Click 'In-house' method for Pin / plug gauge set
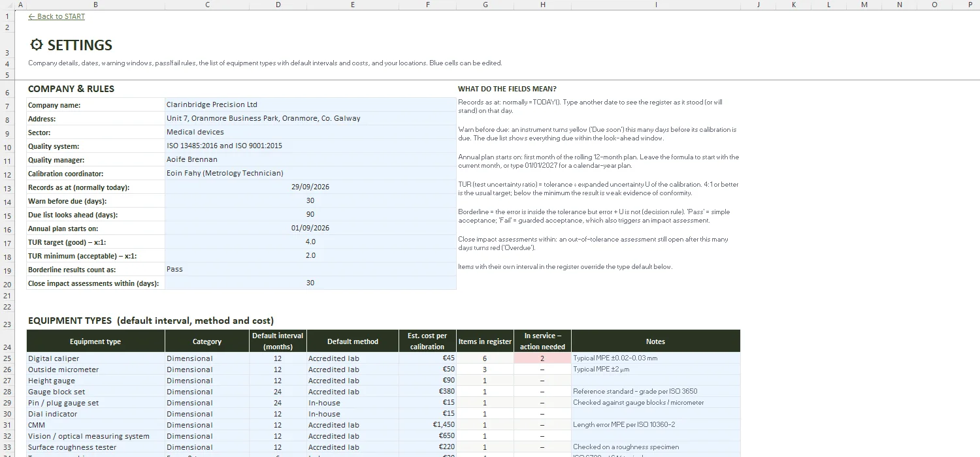Image resolution: width=980 pixels, height=457 pixels. [x=353, y=403]
